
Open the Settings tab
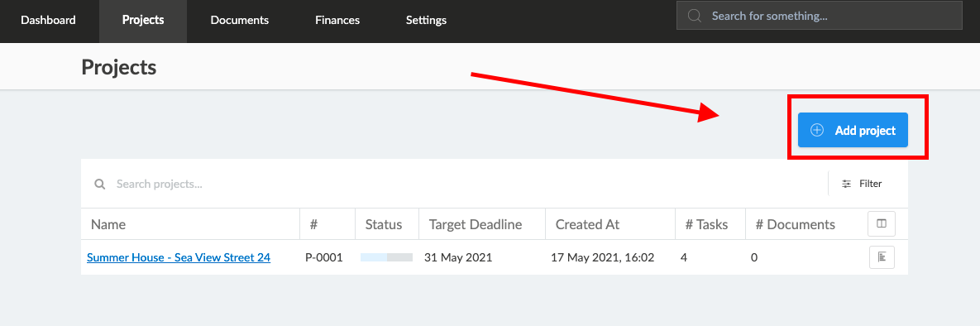pyautogui.click(x=426, y=20)
